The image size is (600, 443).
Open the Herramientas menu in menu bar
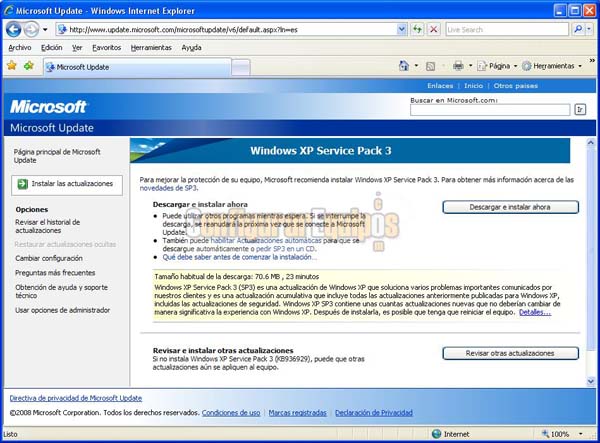point(151,48)
